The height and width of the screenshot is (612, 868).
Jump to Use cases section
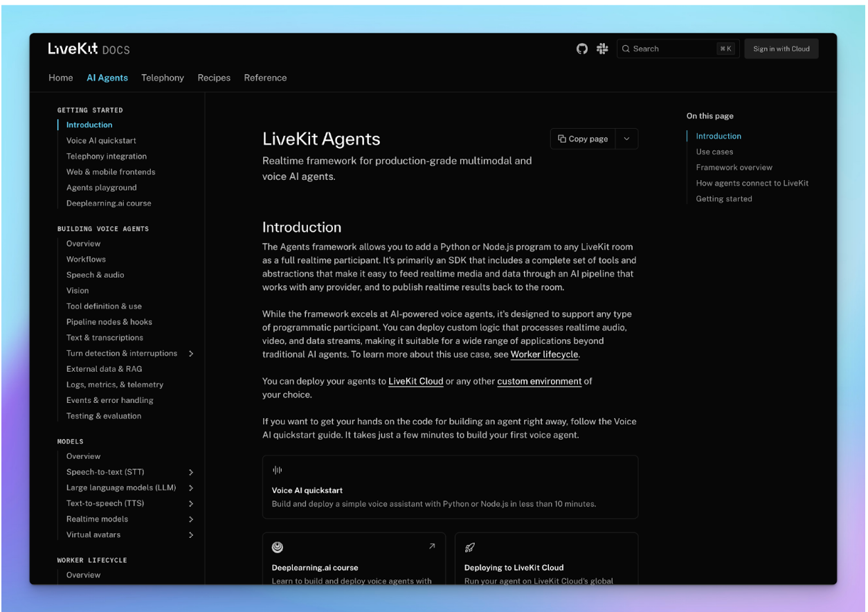click(714, 152)
